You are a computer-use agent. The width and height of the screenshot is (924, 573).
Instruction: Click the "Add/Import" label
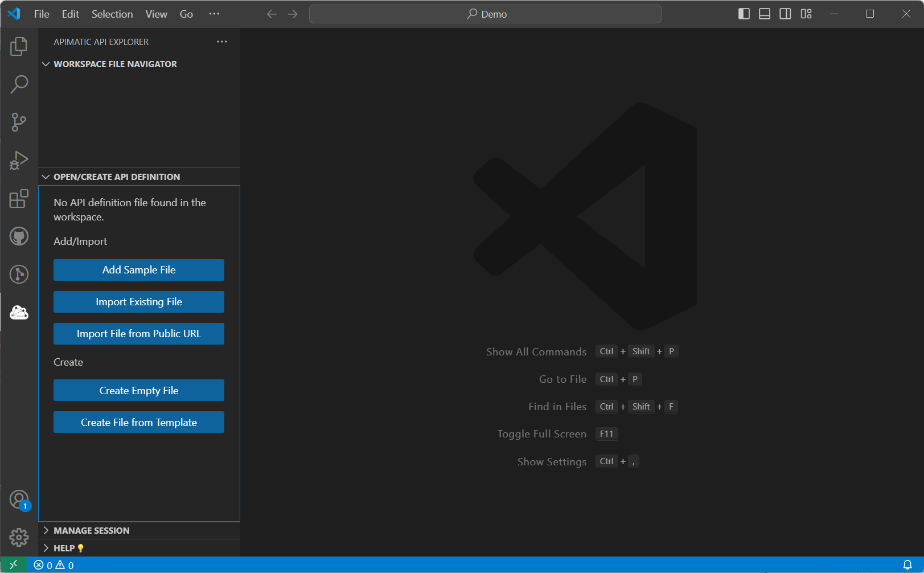pos(80,242)
